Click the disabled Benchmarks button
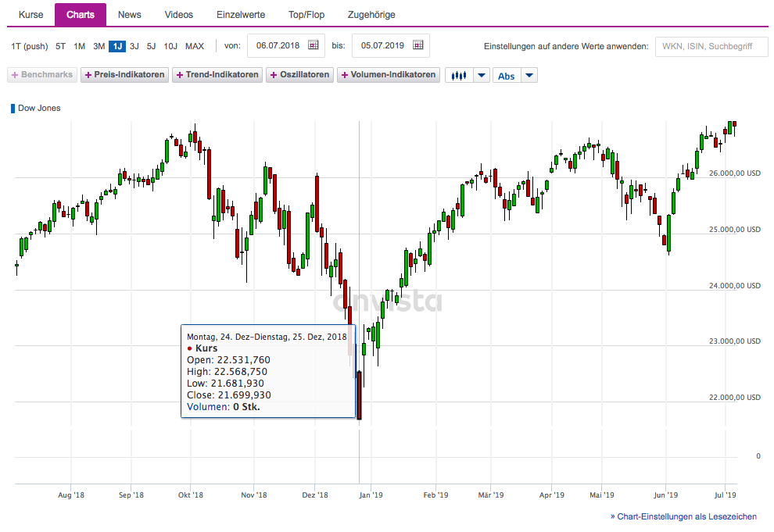 point(42,76)
